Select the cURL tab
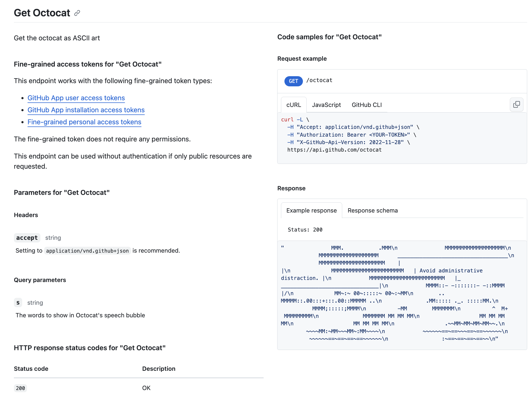The width and height of the screenshot is (532, 401). (294, 105)
